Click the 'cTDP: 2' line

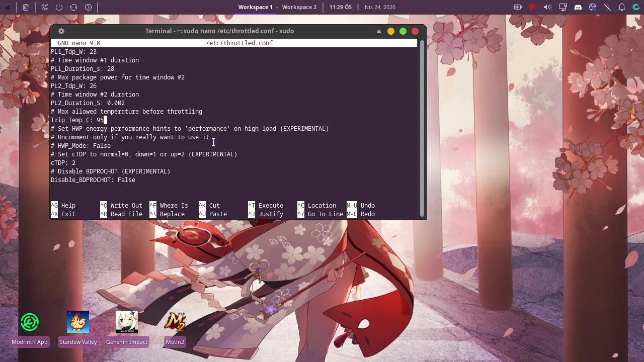pos(63,163)
